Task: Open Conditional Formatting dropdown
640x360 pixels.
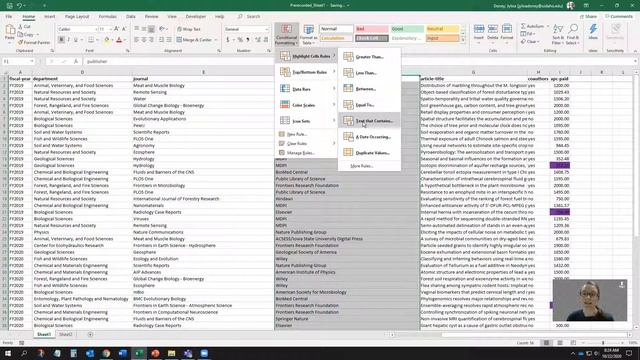Action: point(287,34)
